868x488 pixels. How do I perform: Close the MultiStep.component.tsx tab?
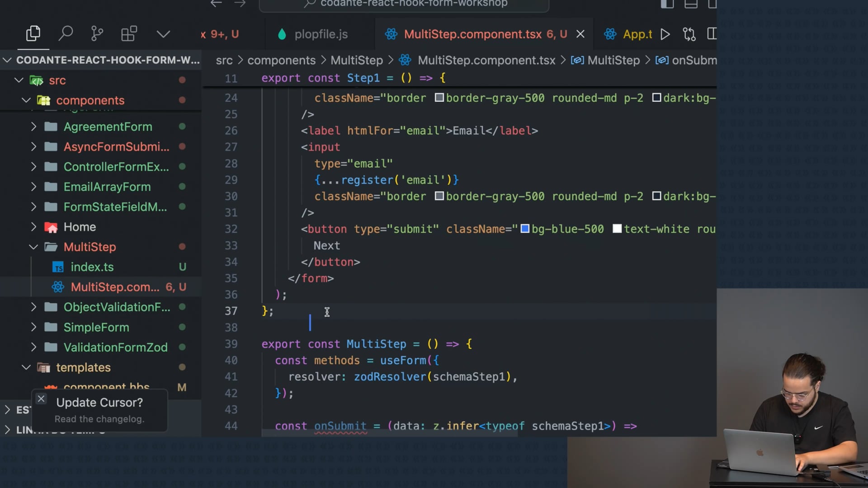tap(580, 34)
